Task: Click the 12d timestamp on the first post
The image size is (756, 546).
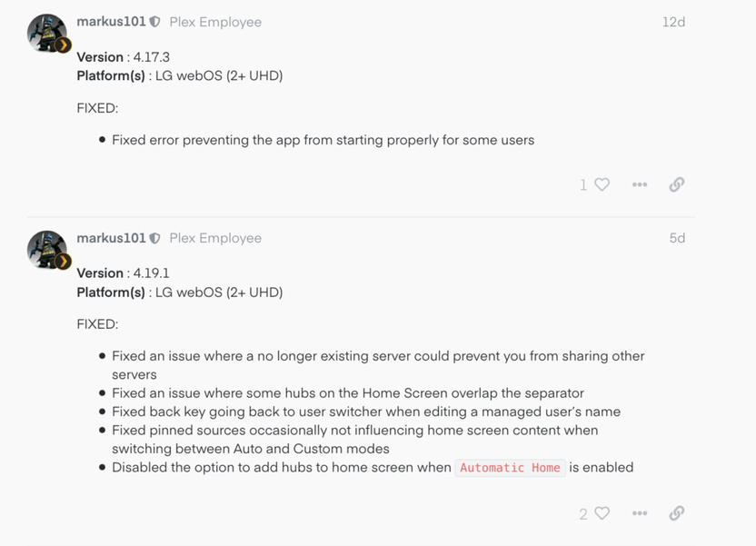Action: point(673,22)
